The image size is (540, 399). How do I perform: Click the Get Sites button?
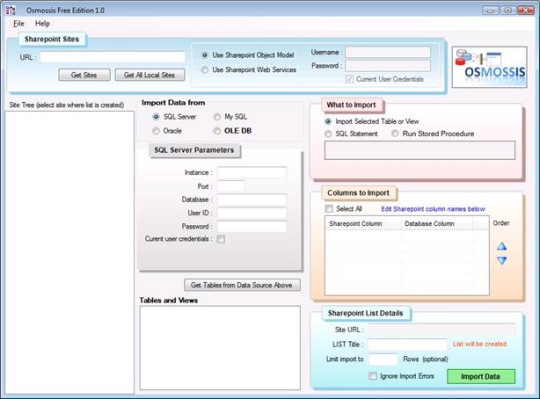coord(84,75)
